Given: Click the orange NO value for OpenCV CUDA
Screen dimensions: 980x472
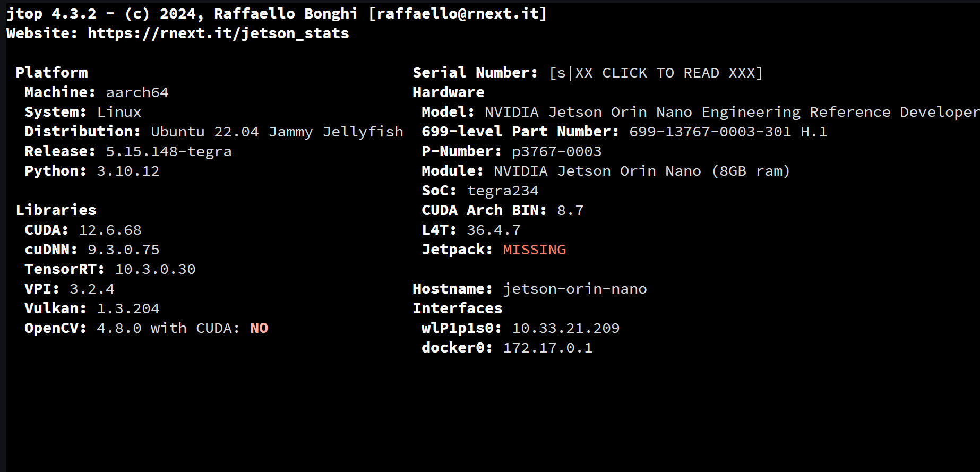Looking at the screenshot, I should point(259,328).
